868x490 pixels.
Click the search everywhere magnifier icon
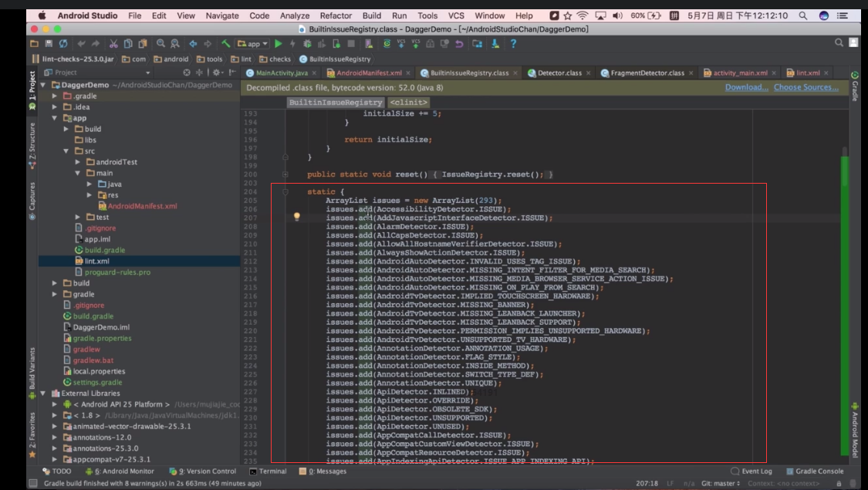839,42
